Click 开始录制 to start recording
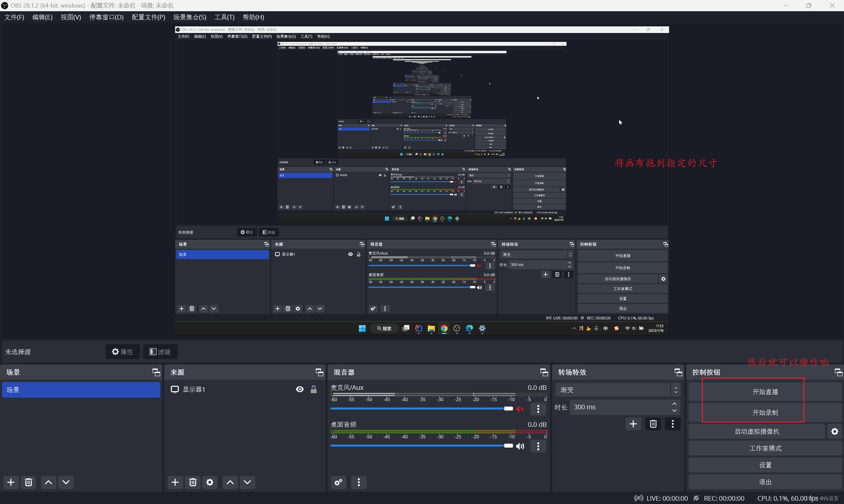 765,412
